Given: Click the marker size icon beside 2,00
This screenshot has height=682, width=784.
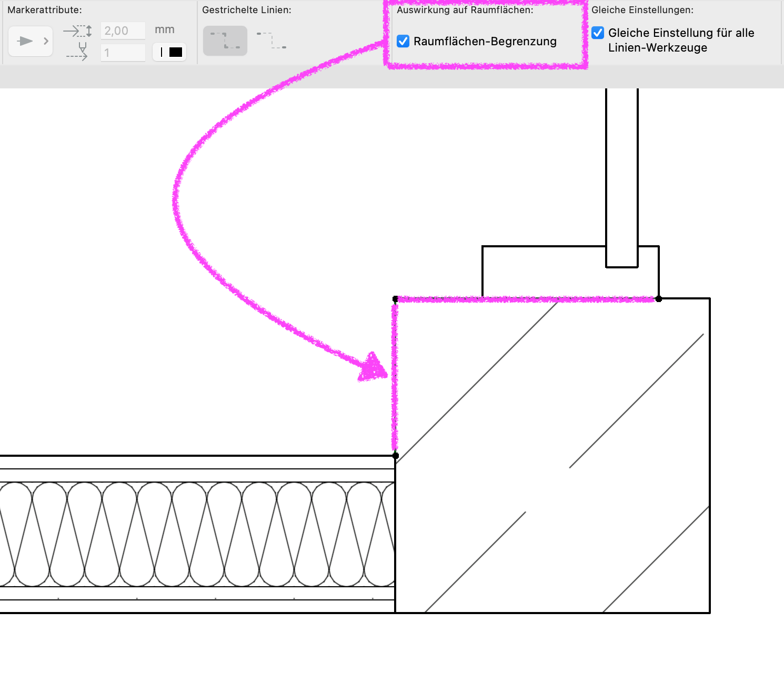Looking at the screenshot, I should click(78, 31).
